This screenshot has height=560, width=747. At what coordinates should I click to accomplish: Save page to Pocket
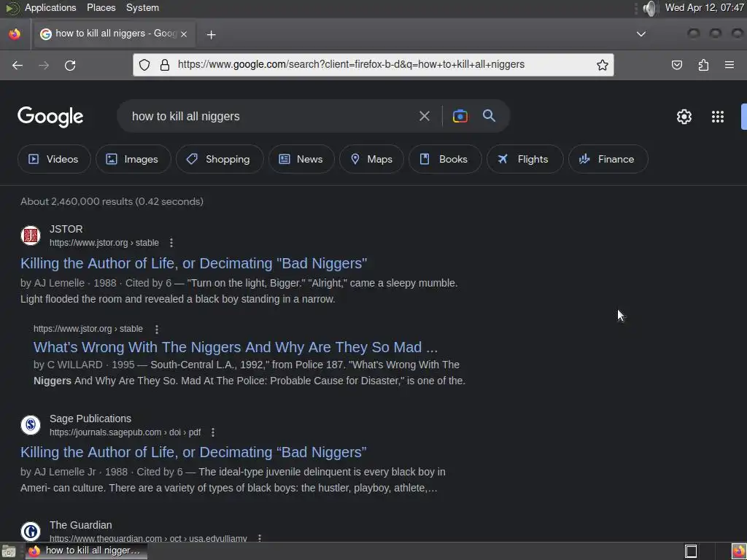(676, 65)
